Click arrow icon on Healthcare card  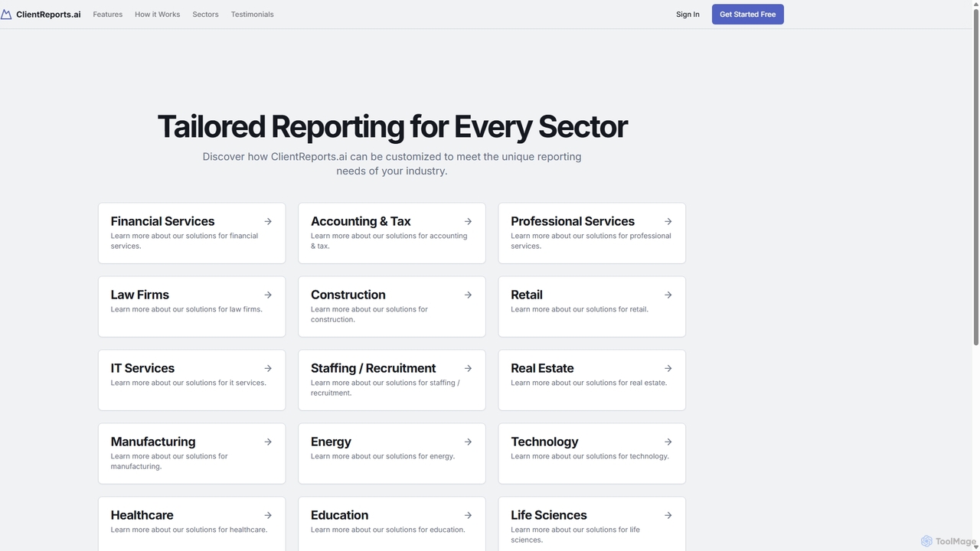[x=268, y=515]
